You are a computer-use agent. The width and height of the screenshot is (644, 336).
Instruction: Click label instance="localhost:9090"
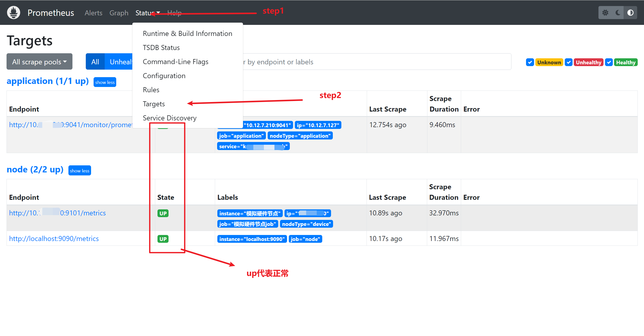(252, 239)
